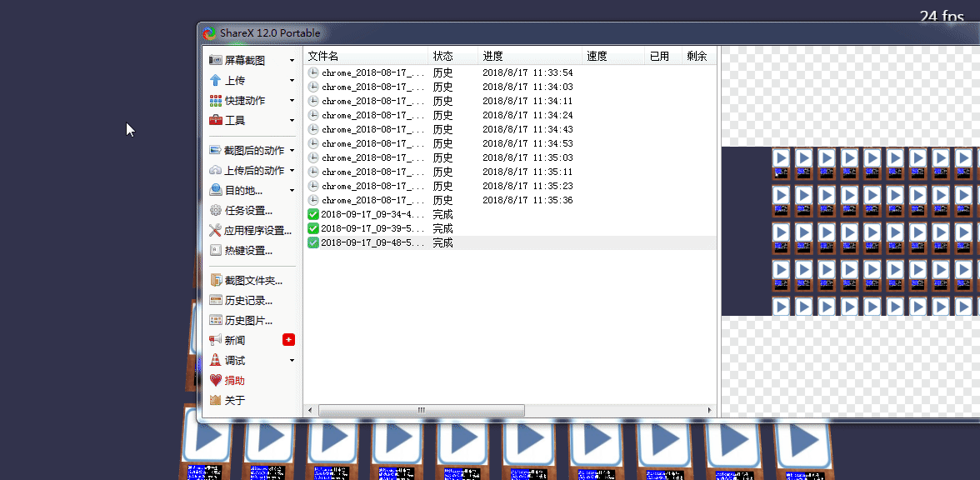Screen dimensions: 980x480
Task: Click the horizontal scrollbar thumb in file list
Action: (422, 411)
